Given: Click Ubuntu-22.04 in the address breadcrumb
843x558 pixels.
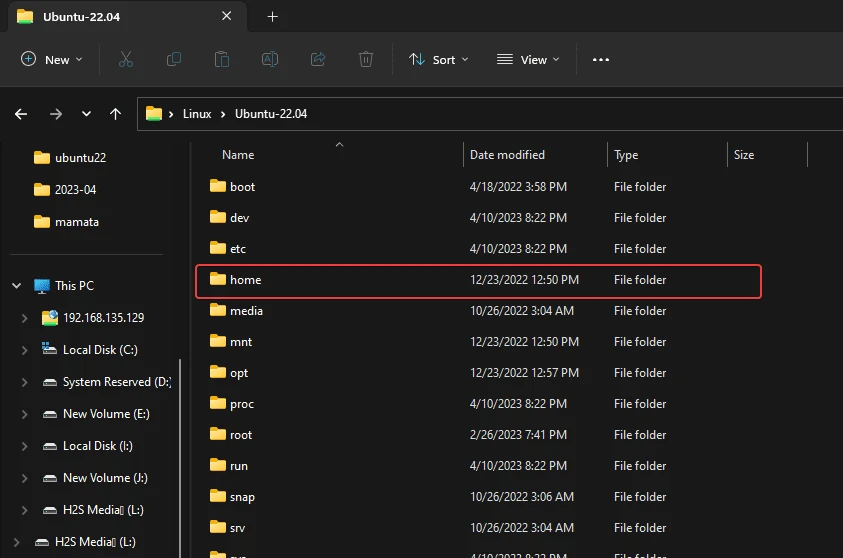Looking at the screenshot, I should click(x=271, y=114).
